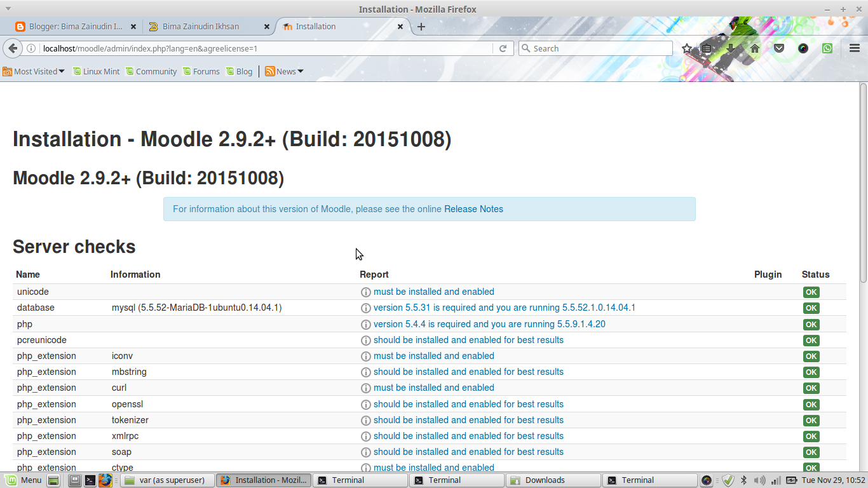The width and height of the screenshot is (868, 488).
Task: Go to the Firefox home page
Action: tap(755, 48)
